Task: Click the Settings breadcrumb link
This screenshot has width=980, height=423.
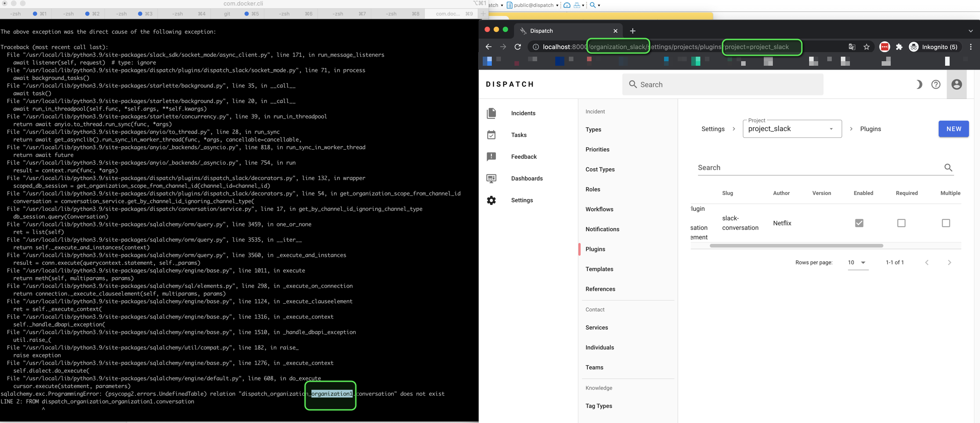Action: pos(713,129)
